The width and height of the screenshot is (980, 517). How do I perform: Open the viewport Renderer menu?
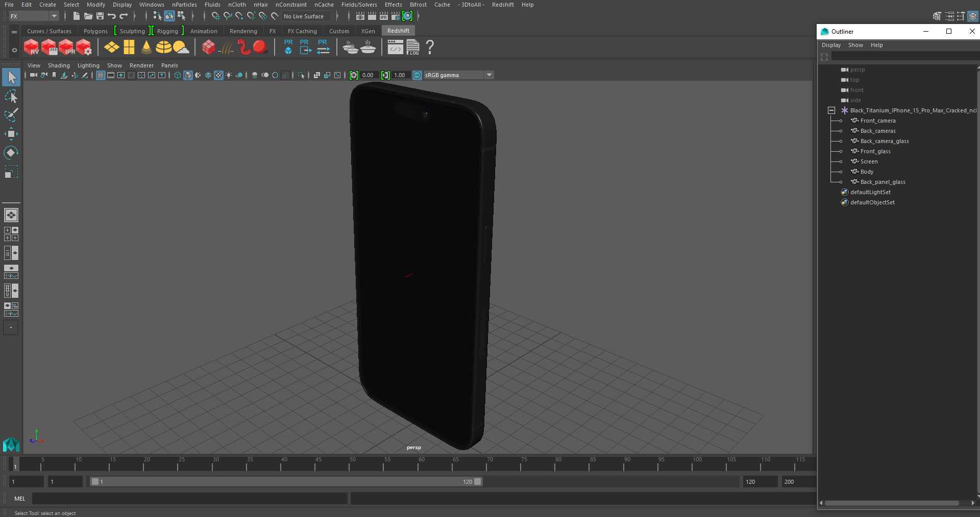click(141, 65)
